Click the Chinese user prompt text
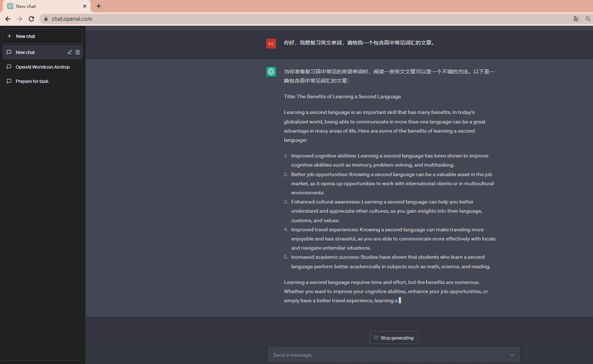The height and width of the screenshot is (364, 593). point(359,43)
